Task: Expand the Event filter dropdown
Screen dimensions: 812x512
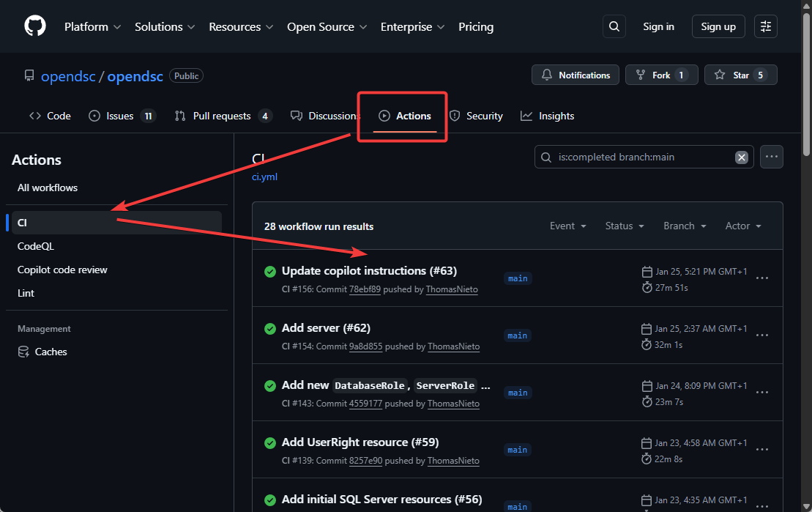Action: click(568, 226)
